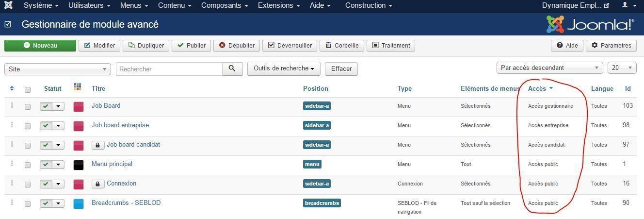Click the blue swatch for Breadcrumbs - SEBLOD
The height and width of the screenshot is (219, 644).
click(79, 204)
